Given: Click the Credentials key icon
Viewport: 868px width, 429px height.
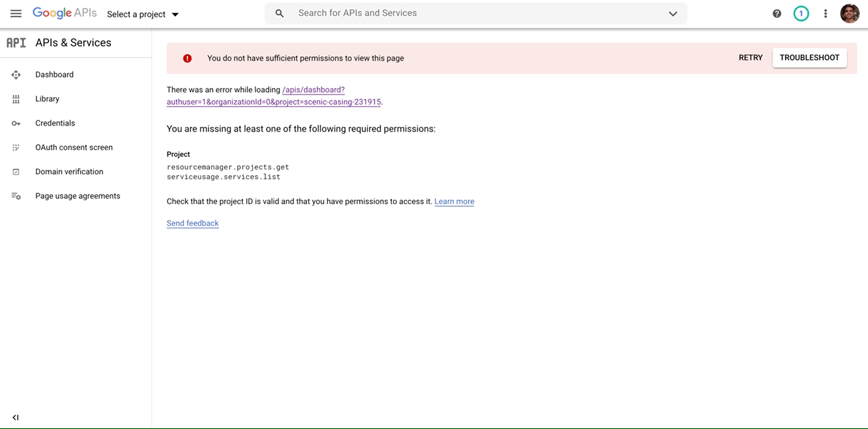Looking at the screenshot, I should point(16,124).
